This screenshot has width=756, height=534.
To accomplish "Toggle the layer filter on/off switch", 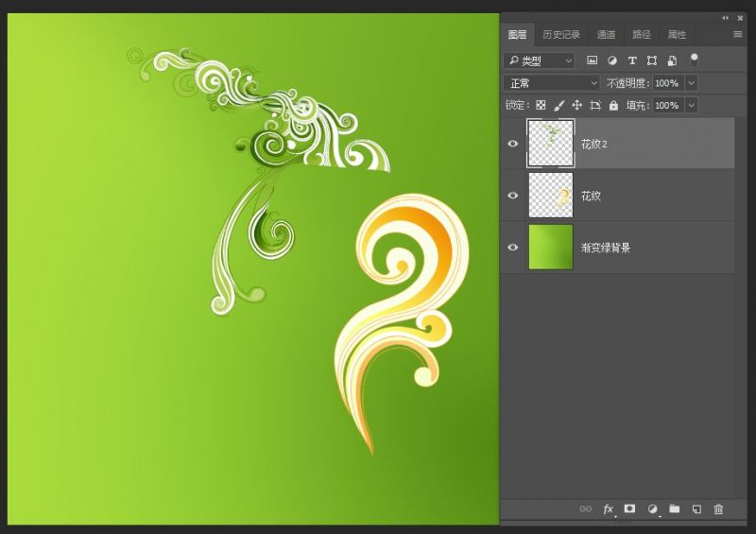I will [x=695, y=59].
